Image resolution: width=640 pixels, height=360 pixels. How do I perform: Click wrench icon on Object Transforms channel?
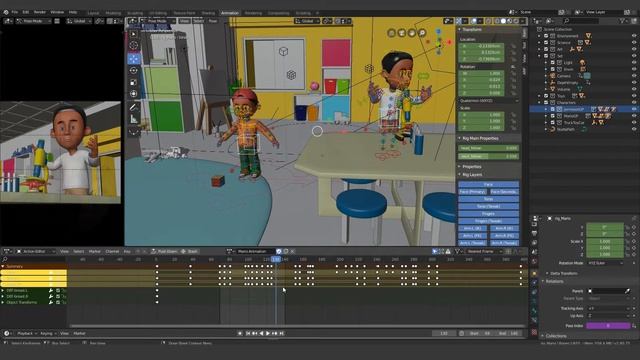[x=51, y=302]
